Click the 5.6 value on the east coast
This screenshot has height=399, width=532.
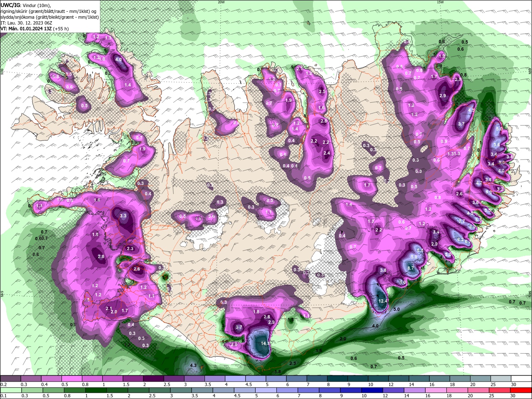pos(496,144)
